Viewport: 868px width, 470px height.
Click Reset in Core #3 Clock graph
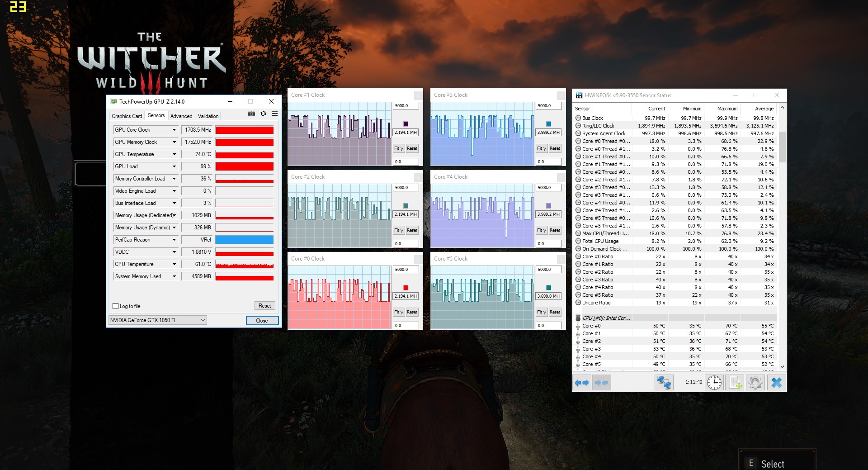[x=555, y=148]
